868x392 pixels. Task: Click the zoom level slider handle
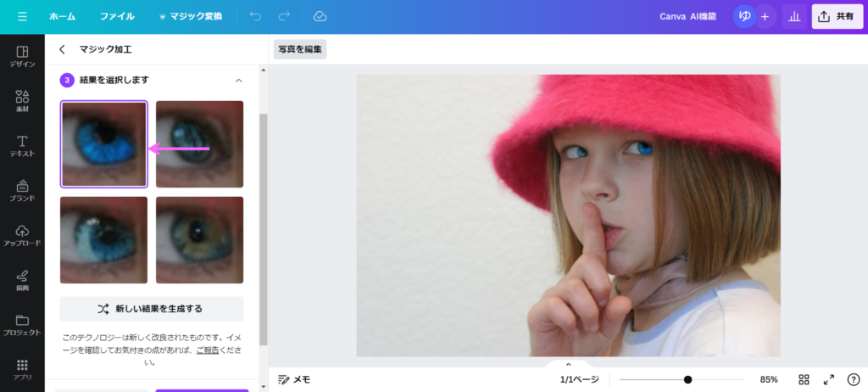click(687, 379)
